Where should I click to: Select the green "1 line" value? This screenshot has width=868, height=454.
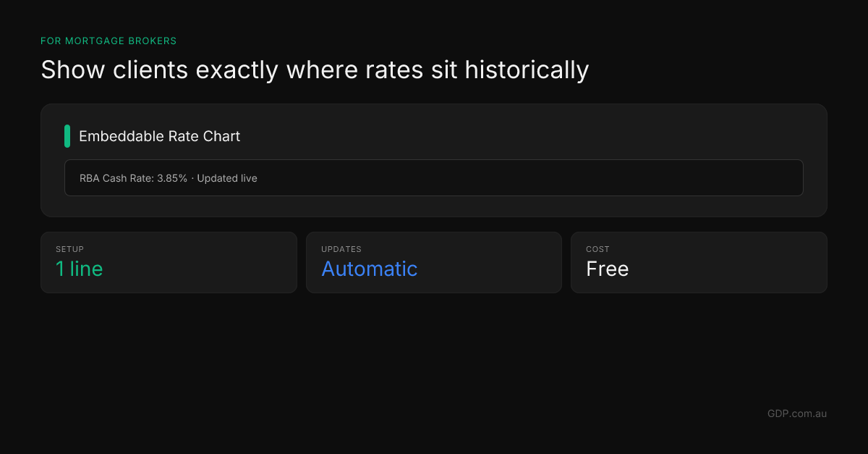pos(79,269)
